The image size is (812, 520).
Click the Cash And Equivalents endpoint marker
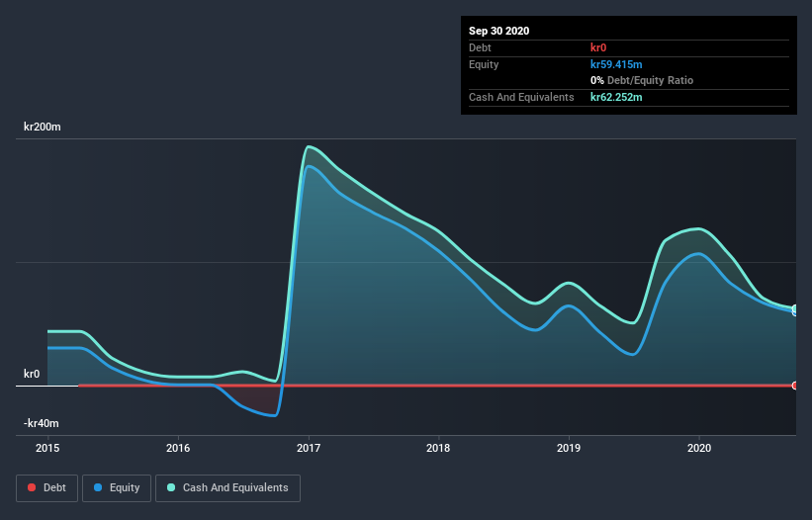pyautogui.click(x=795, y=308)
